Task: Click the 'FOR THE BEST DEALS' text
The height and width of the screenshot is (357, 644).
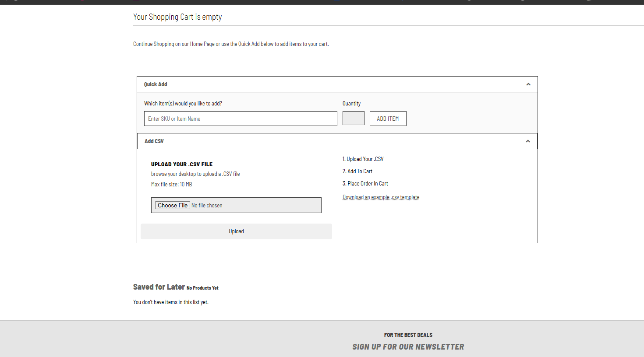Action: (x=408, y=335)
